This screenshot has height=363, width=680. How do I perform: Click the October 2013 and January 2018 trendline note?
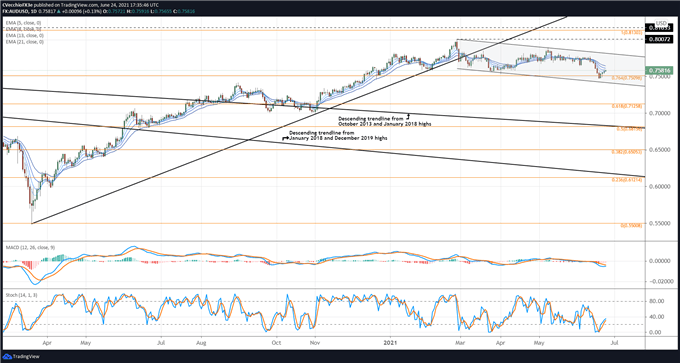(384, 121)
